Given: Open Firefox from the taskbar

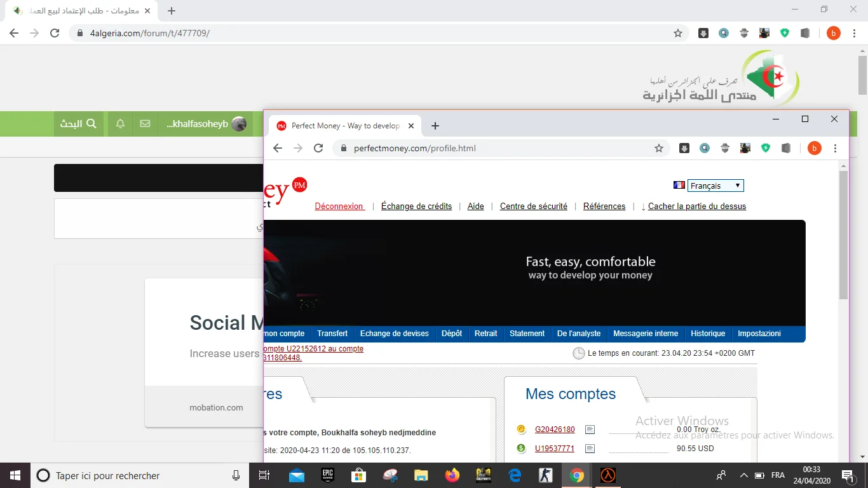Looking at the screenshot, I should pos(452,475).
